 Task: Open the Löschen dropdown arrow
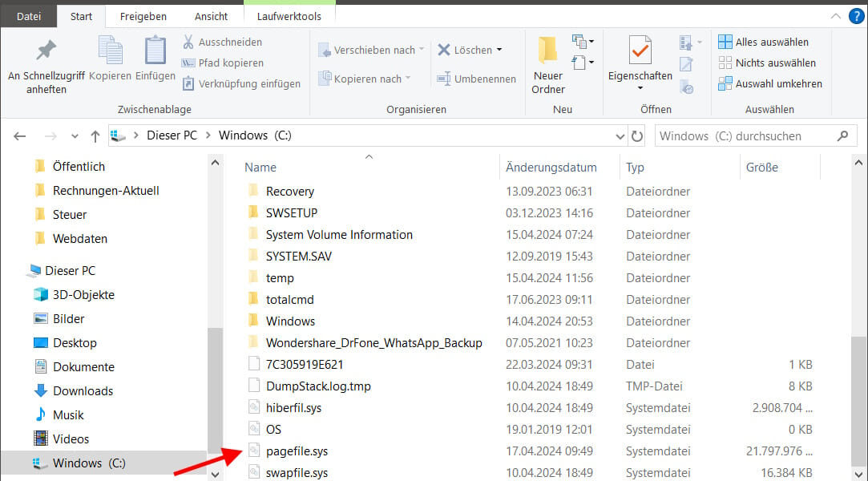coord(499,50)
